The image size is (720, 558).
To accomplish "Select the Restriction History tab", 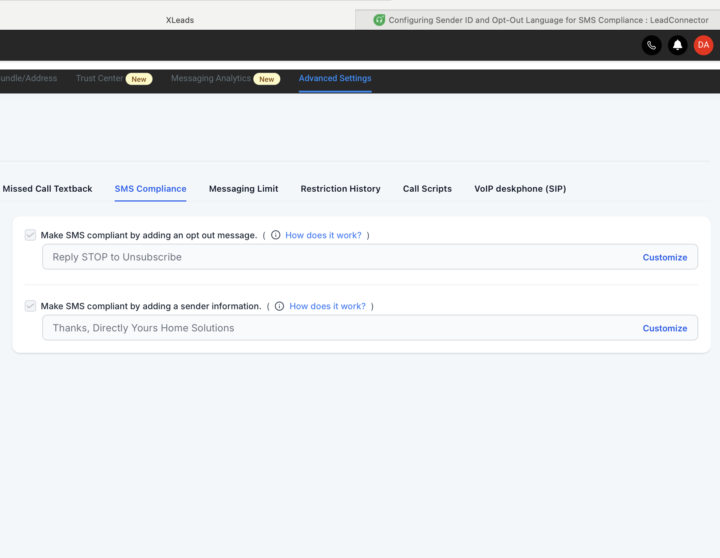I will 340,189.
